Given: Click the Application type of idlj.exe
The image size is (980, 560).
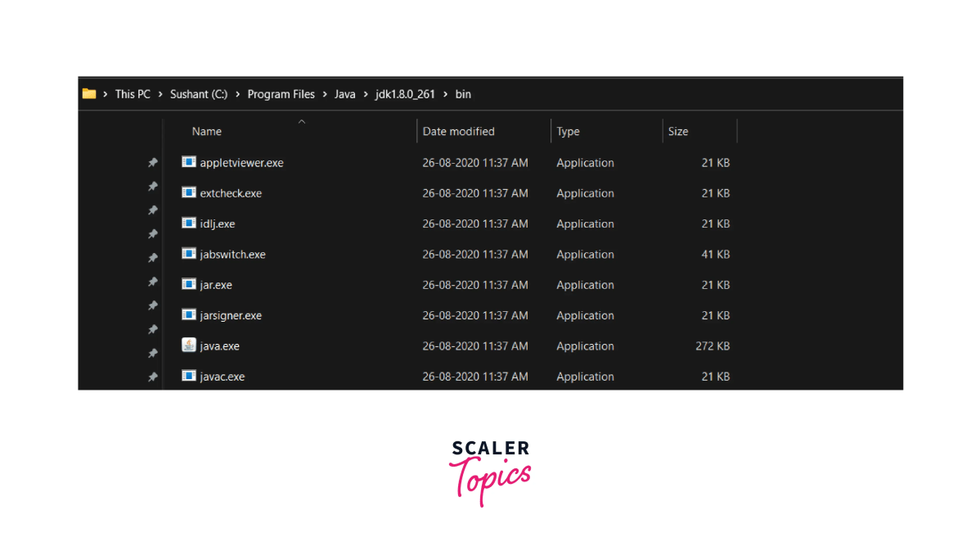Looking at the screenshot, I should (x=585, y=224).
